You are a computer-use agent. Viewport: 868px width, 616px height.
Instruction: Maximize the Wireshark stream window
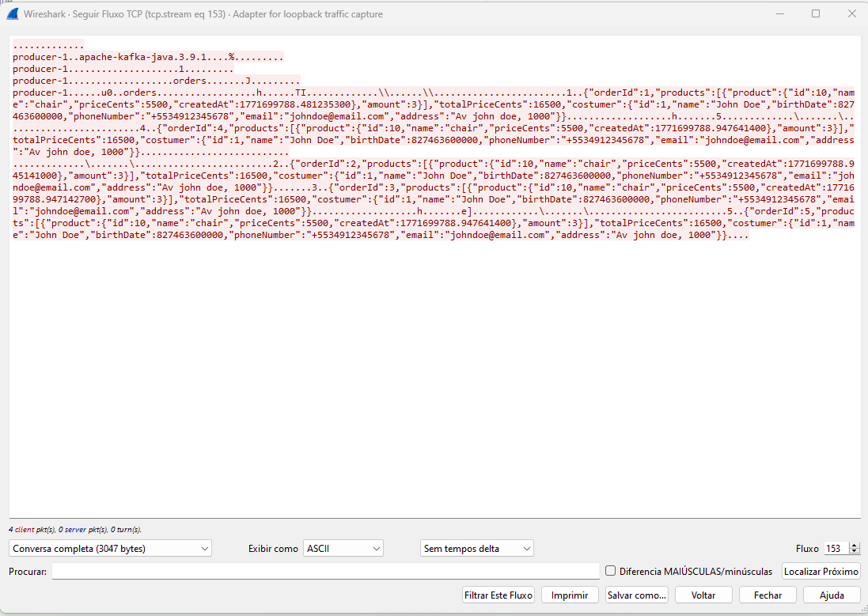816,13
